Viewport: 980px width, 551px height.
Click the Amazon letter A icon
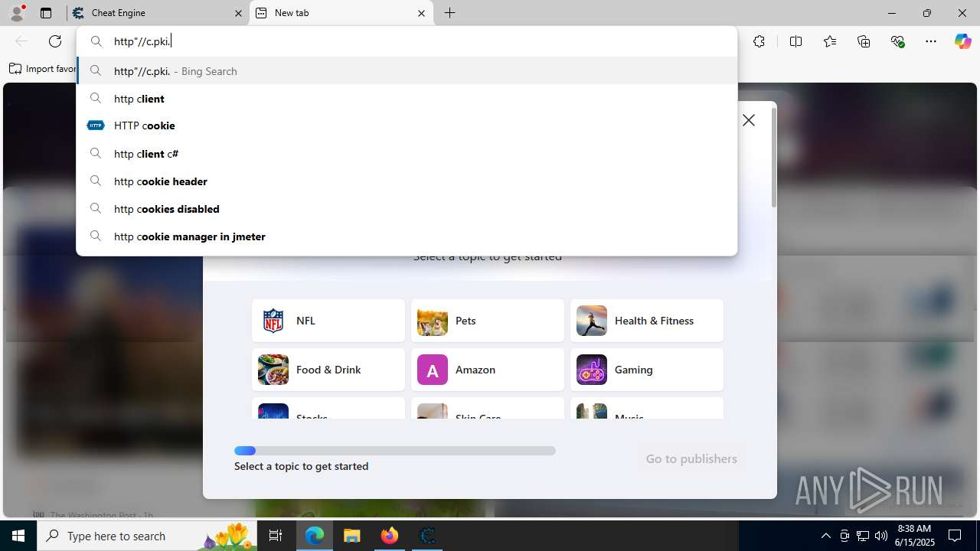[x=433, y=370]
